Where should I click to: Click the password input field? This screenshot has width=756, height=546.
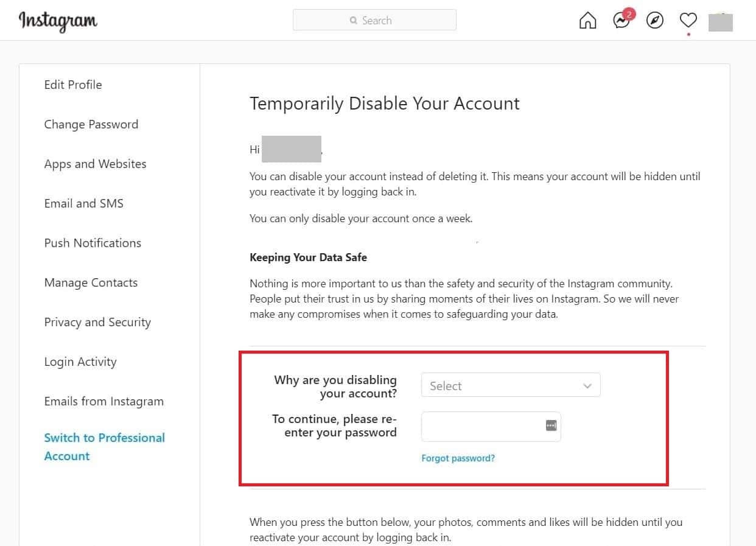481,426
